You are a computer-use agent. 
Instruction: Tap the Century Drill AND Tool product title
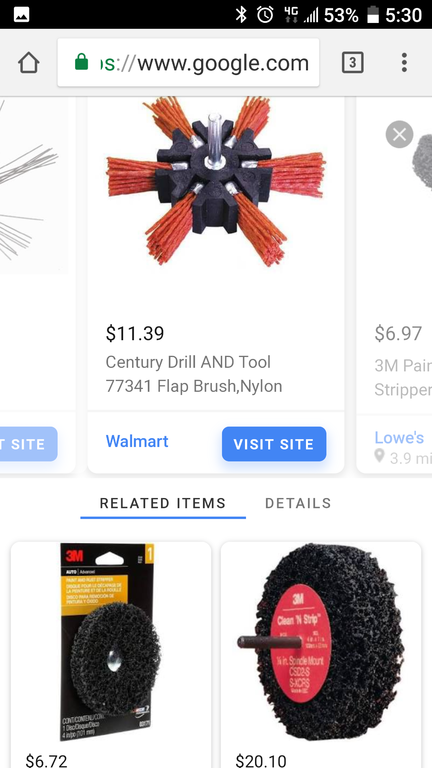(x=194, y=374)
